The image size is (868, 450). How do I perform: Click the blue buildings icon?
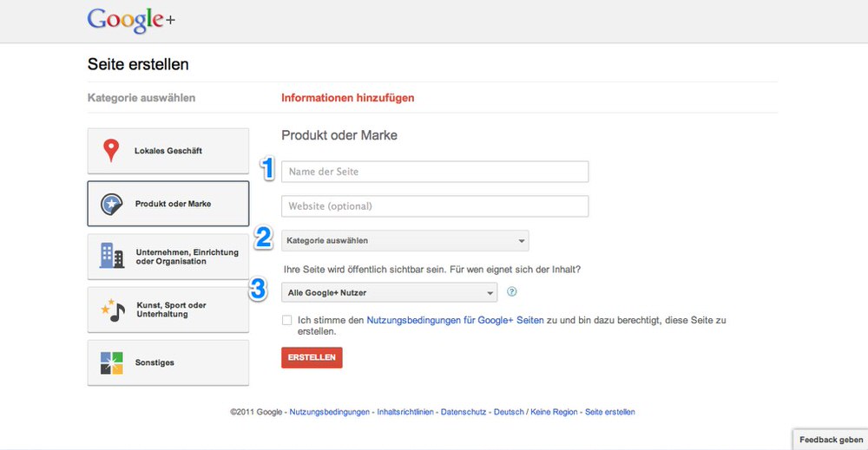tap(112, 256)
